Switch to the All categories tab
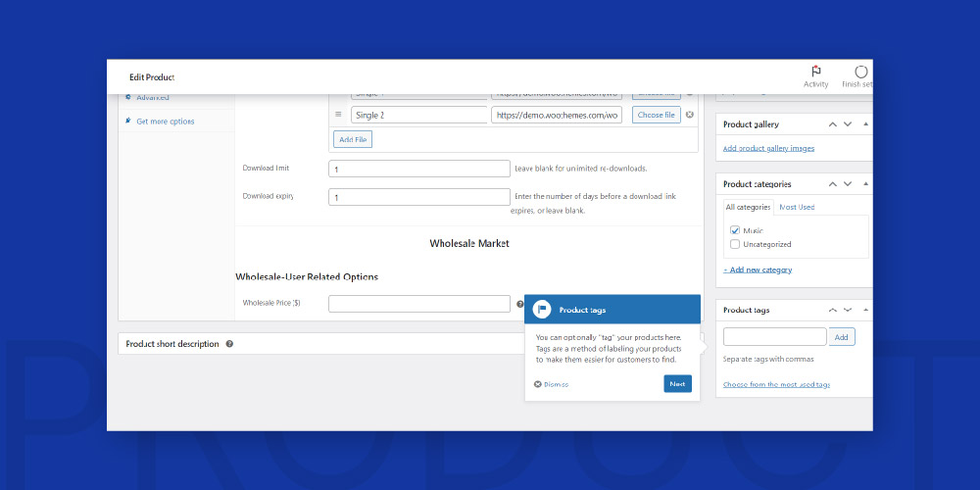Screen dimensions: 980x490 pos(748,207)
